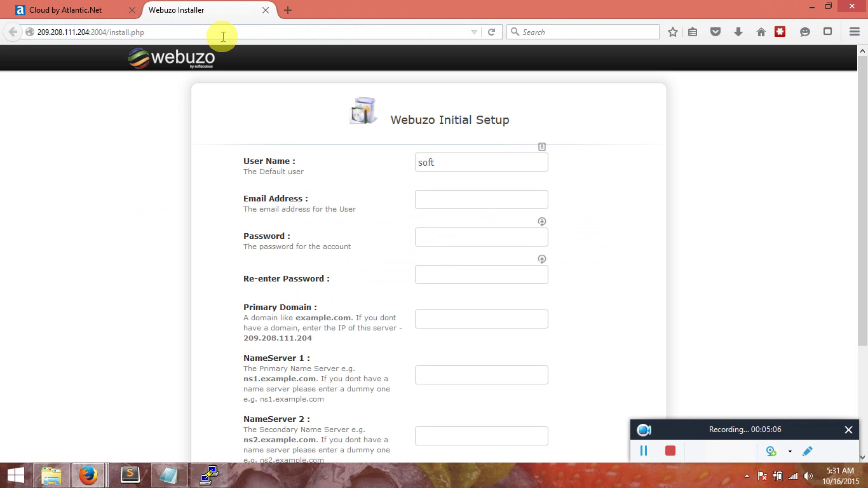868x488 pixels.
Task: Go to the Firefox home page icon
Action: pyautogui.click(x=761, y=32)
